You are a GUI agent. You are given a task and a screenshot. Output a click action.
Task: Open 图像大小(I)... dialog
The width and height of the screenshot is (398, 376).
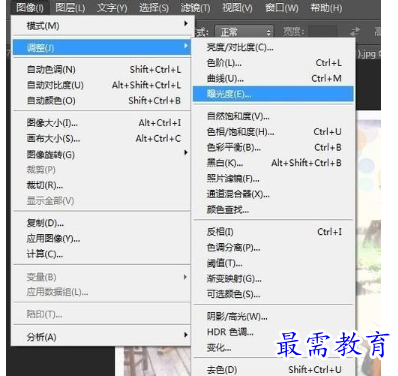[102, 123]
